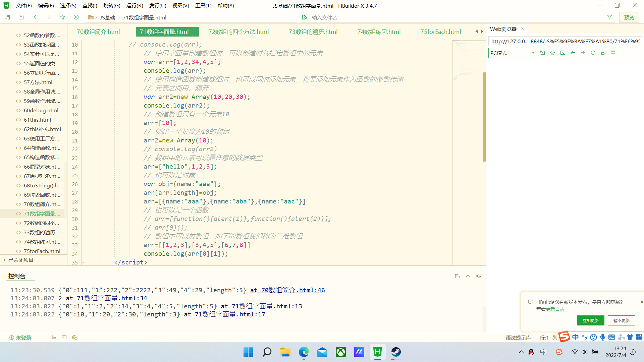Click the filter icon beside the file search box
Screen dimensions: 644x362
point(609,17)
